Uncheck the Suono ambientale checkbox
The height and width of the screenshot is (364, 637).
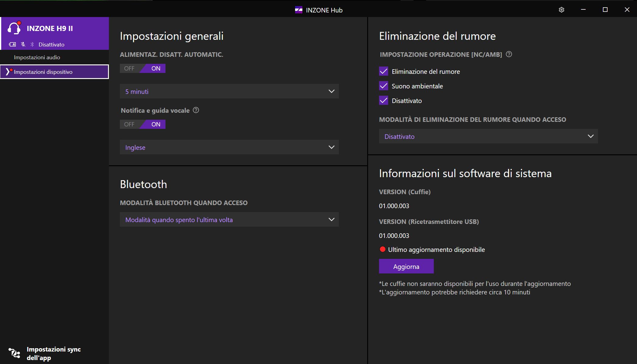[x=384, y=86]
